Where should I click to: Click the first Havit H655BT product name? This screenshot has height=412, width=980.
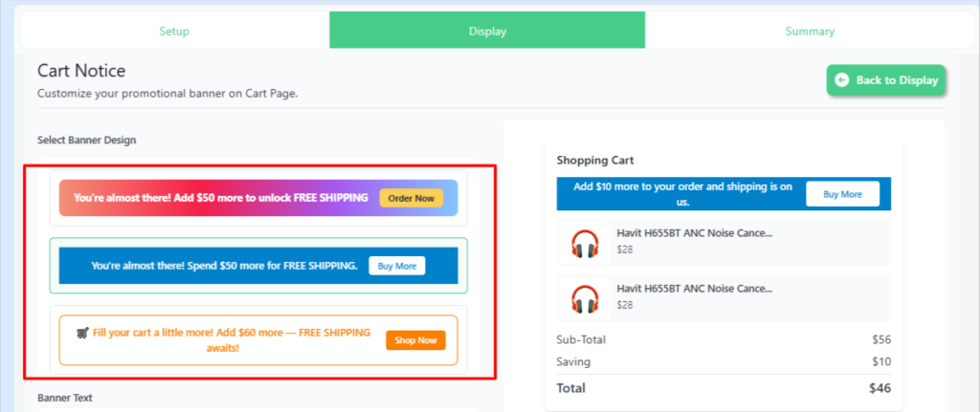(x=695, y=233)
